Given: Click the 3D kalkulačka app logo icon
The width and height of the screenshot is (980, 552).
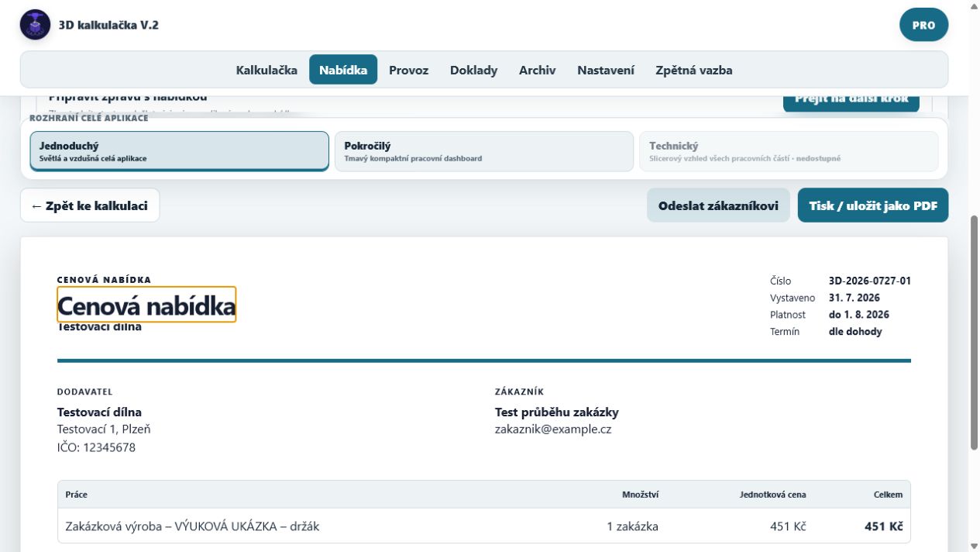Looking at the screenshot, I should coord(35,26).
